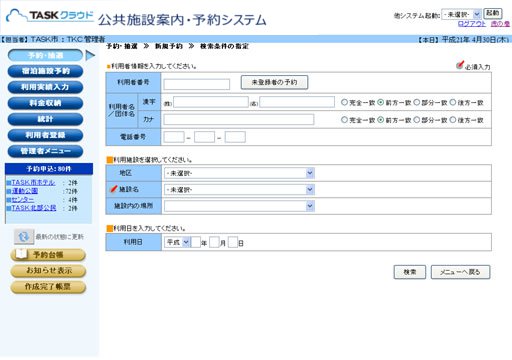
Task: Click the 月 input box in 利用日
Action: (x=214, y=242)
